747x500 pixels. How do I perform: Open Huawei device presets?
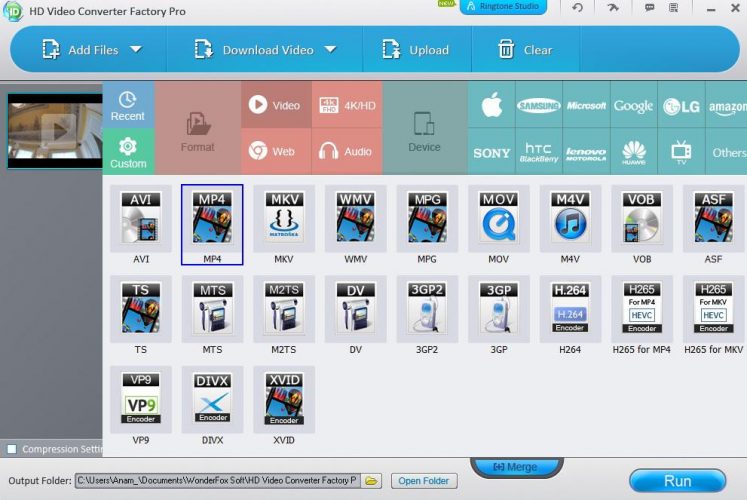click(x=633, y=151)
